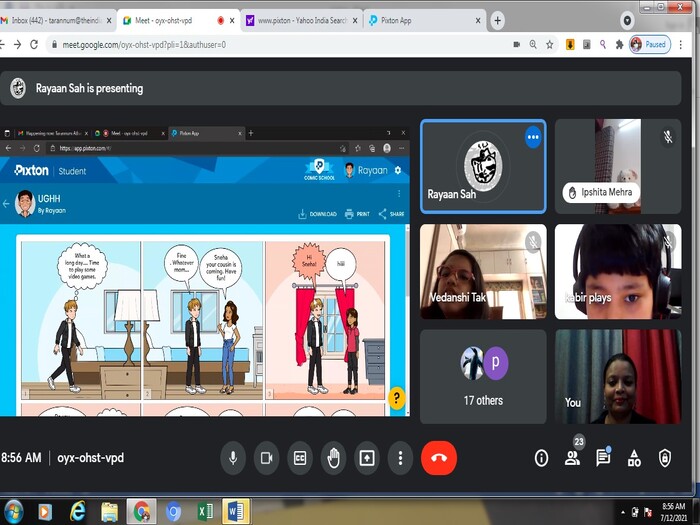Mute the microphone in Meet controls
Screen dimensions: 700x525
click(233, 458)
